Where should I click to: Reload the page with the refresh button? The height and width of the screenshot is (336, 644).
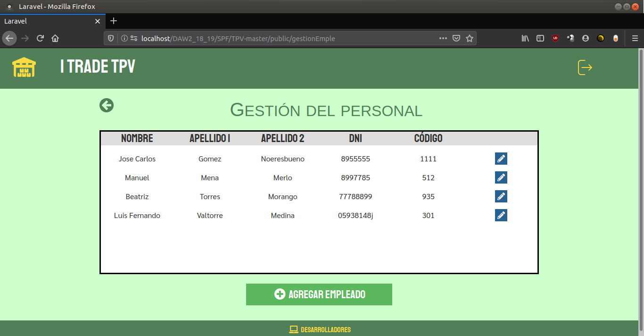(40, 38)
